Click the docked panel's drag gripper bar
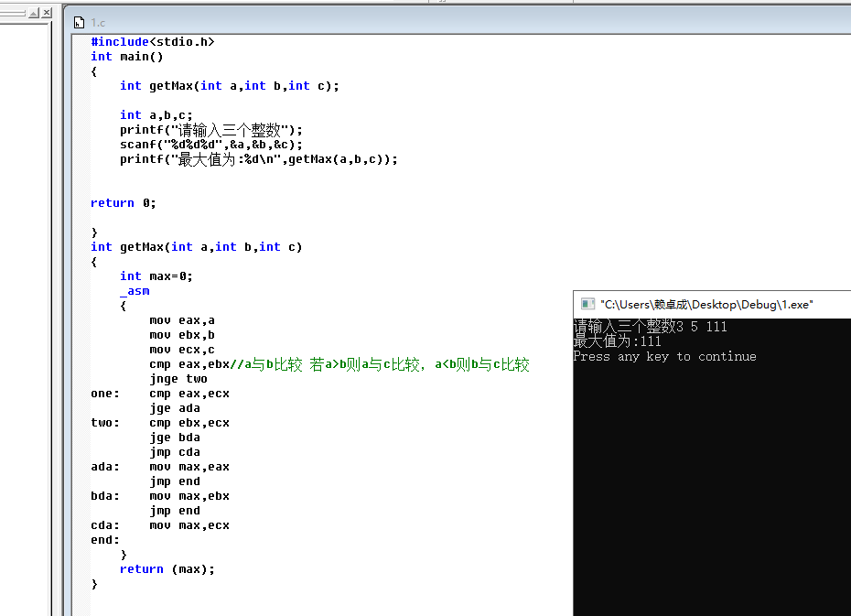Image resolution: width=851 pixels, height=616 pixels. coord(13,13)
